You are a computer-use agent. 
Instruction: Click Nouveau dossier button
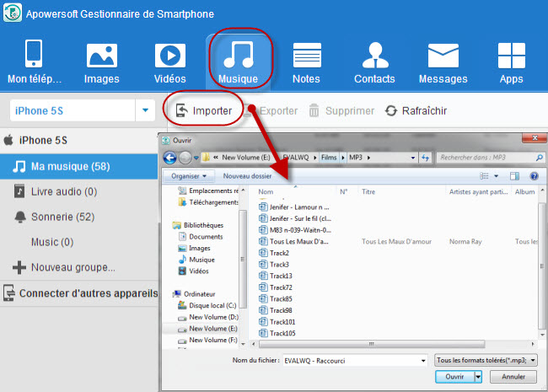click(247, 176)
